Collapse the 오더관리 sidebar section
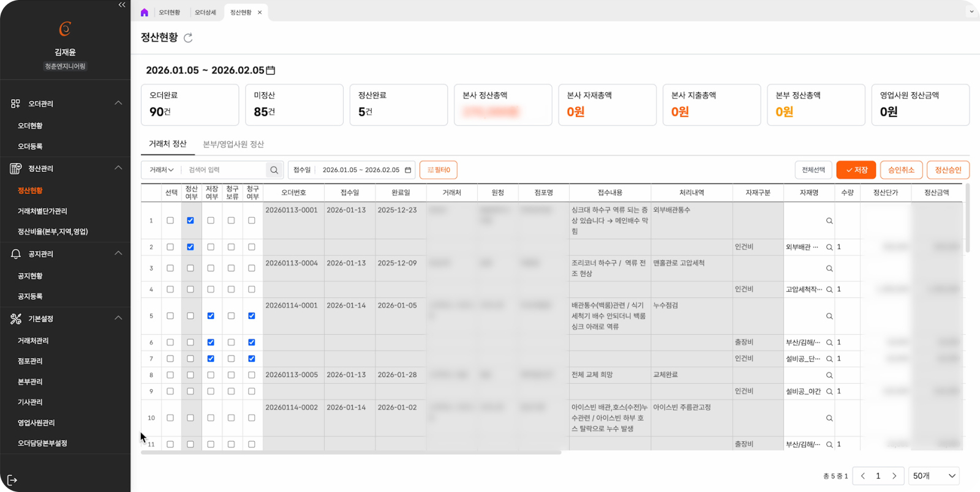This screenshot has width=980, height=492. click(x=118, y=103)
